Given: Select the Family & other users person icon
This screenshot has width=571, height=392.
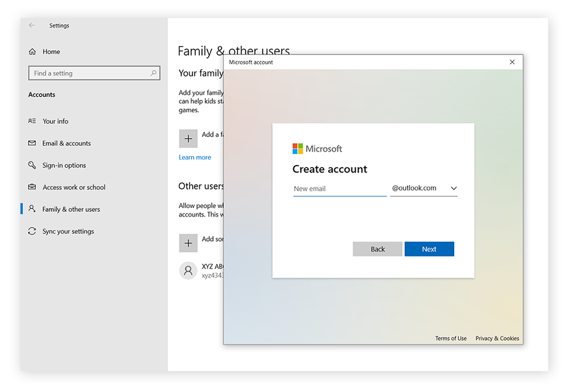Looking at the screenshot, I should (32, 209).
